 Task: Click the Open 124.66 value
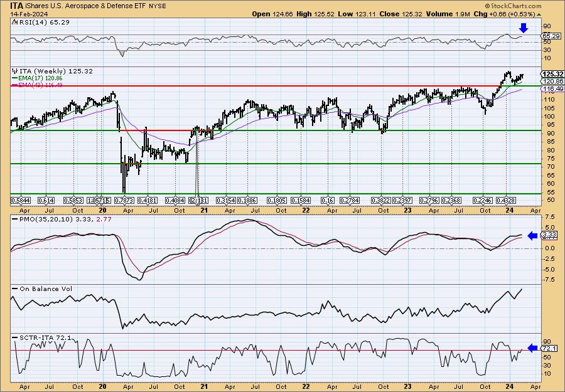(272, 14)
